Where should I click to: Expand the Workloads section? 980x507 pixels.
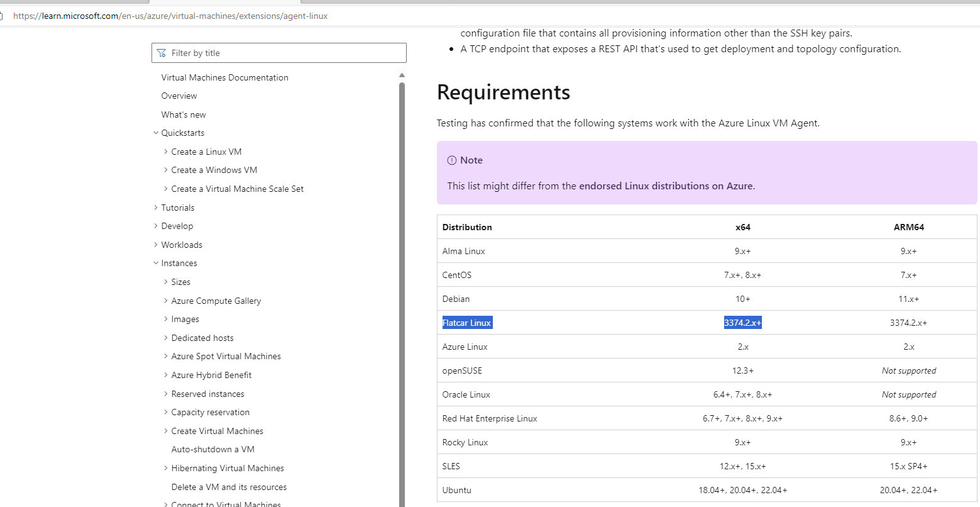pyautogui.click(x=156, y=244)
